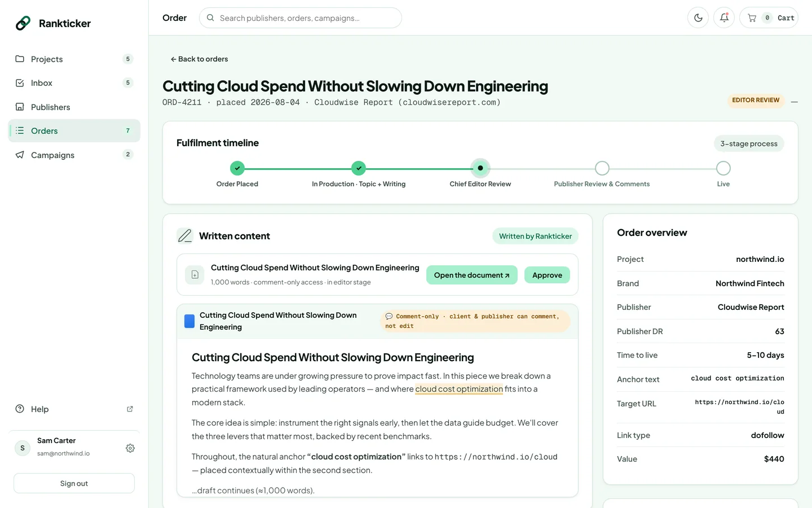
Task: Sign out of the account
Action: click(x=74, y=484)
